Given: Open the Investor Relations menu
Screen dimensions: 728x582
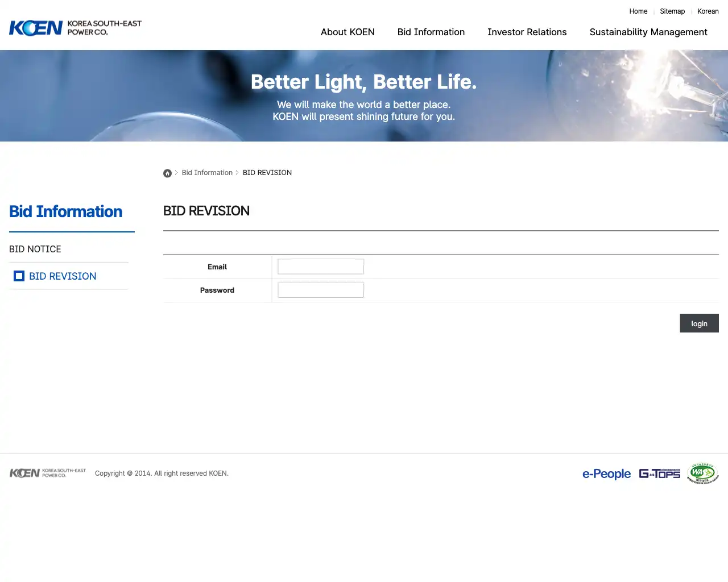Looking at the screenshot, I should [x=527, y=32].
